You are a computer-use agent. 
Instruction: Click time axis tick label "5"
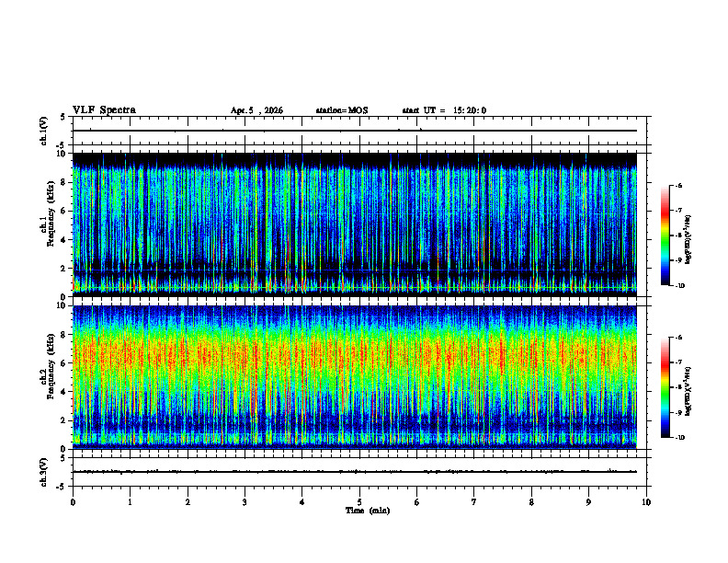pos(359,502)
